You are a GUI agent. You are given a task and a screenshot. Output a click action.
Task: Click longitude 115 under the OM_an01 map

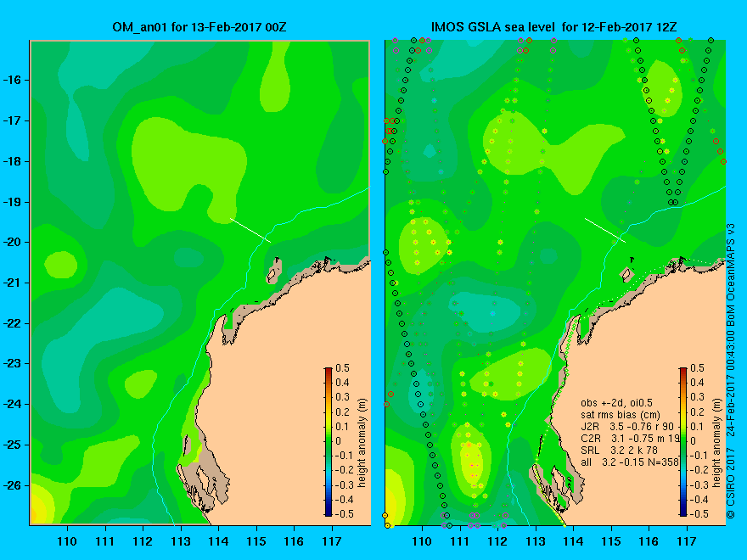tap(256, 541)
